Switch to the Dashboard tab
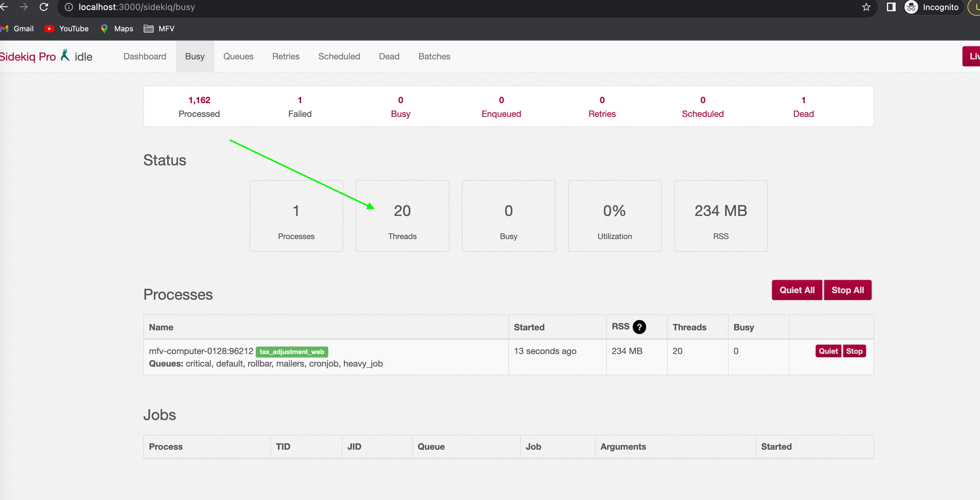The height and width of the screenshot is (500, 980). click(x=145, y=56)
